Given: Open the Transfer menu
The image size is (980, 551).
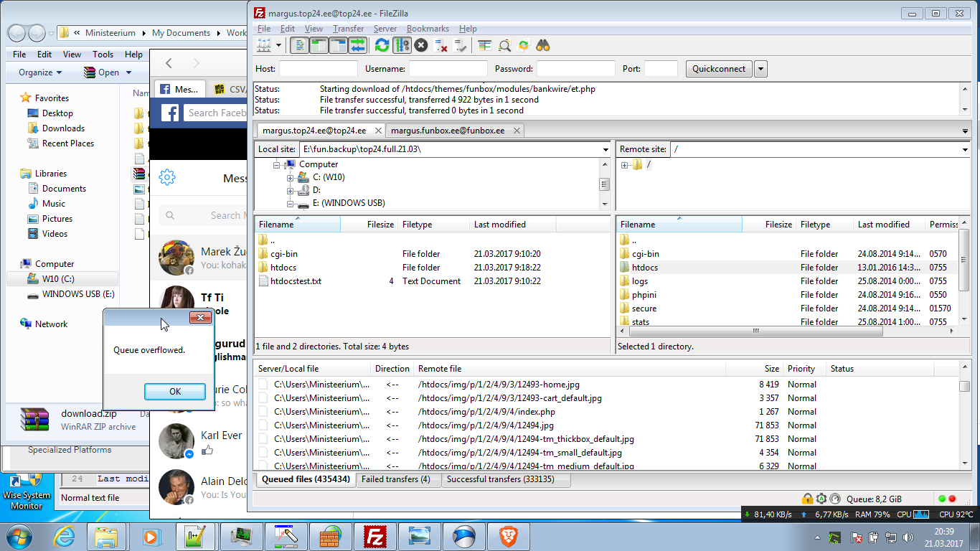Looking at the screenshot, I should pos(348,29).
